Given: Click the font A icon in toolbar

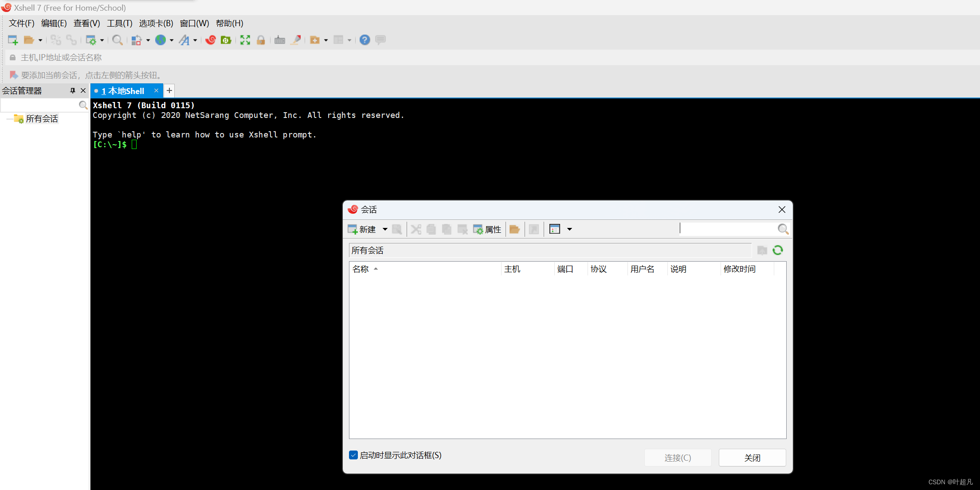Looking at the screenshot, I should tap(184, 40).
